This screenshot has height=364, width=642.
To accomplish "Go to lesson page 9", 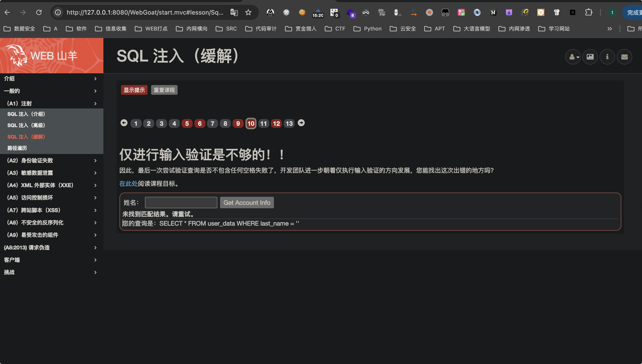I will [x=238, y=123].
